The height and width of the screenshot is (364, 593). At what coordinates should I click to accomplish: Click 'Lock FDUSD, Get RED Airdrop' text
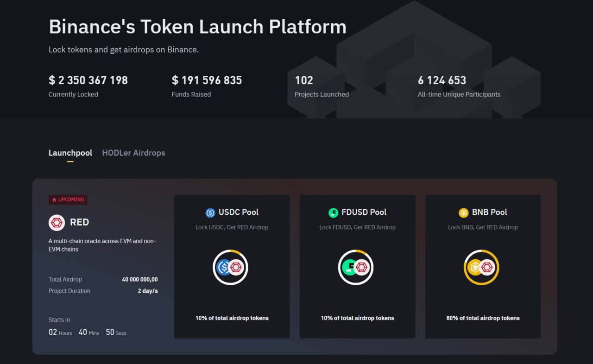358,227
